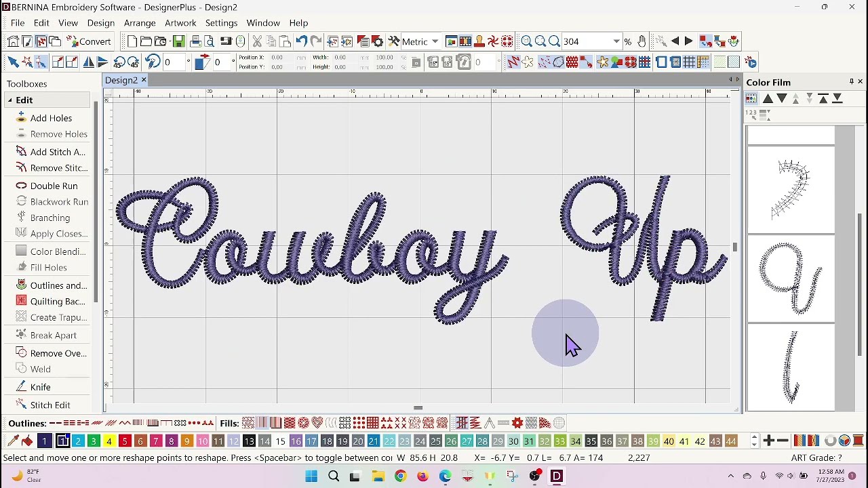
Task: Open the Metric units dropdown
Action: (x=435, y=42)
